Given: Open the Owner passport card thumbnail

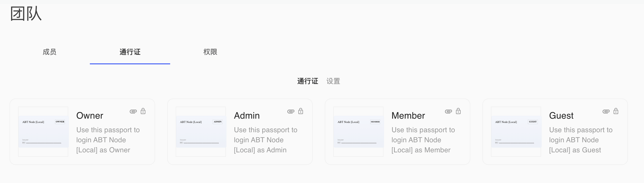Looking at the screenshot, I should [43, 132].
